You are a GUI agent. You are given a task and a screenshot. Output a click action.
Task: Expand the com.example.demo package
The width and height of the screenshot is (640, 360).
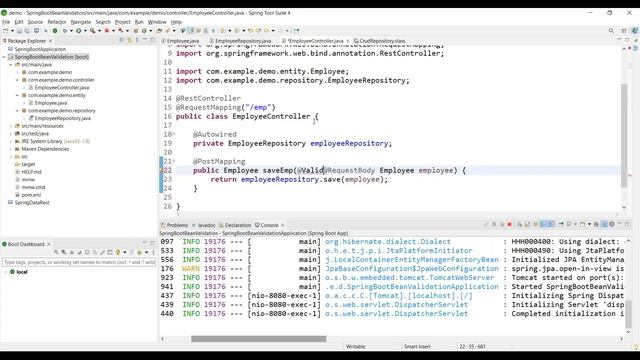coord(18,72)
